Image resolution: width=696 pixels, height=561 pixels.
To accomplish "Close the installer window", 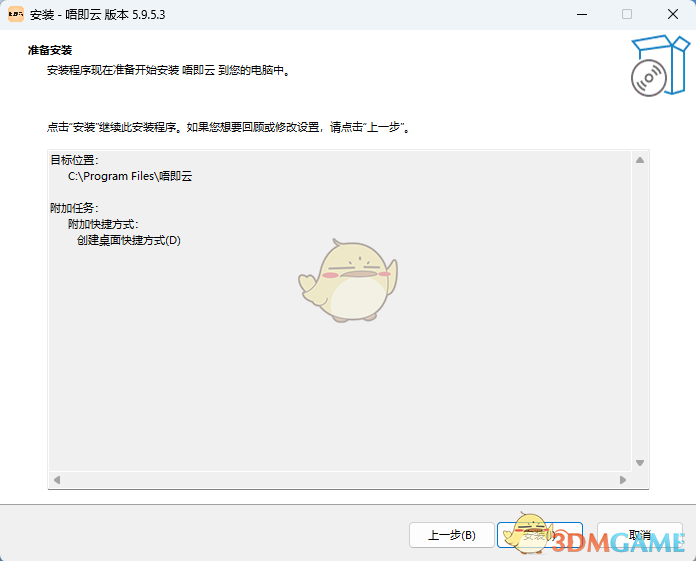I will pos(672,14).
